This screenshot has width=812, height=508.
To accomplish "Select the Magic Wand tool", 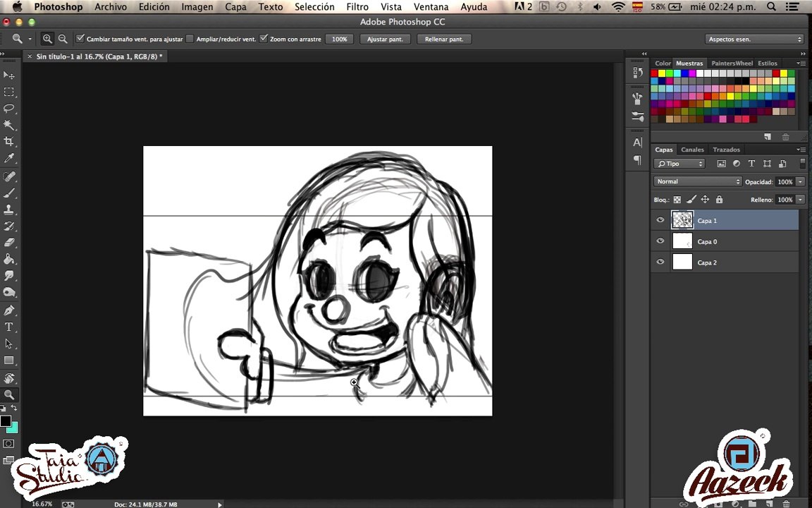I will (8, 125).
